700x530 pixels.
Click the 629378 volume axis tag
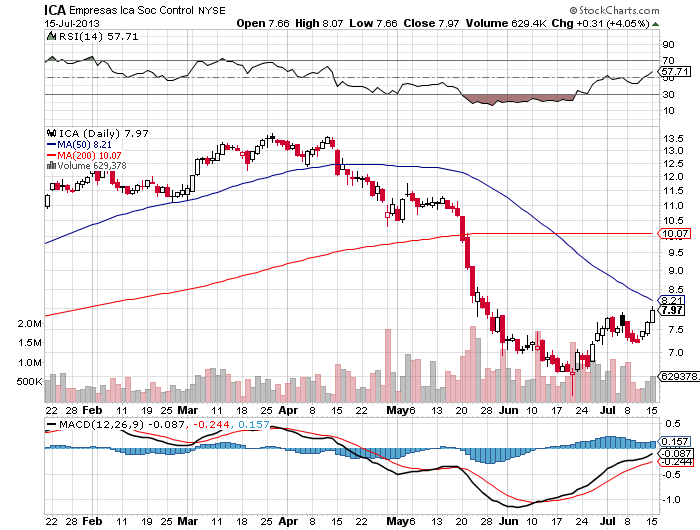pos(679,376)
